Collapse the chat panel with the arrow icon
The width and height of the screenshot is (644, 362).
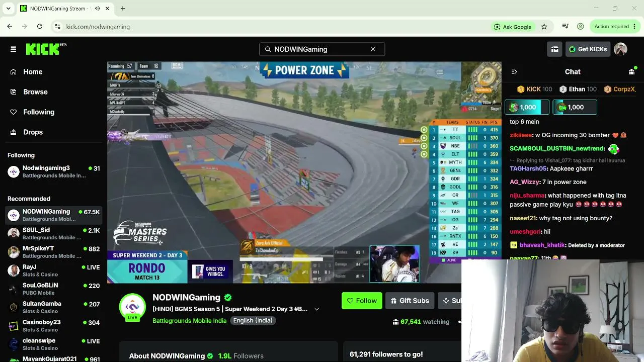(x=514, y=72)
